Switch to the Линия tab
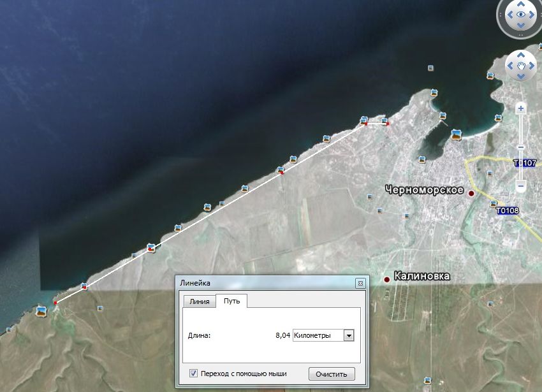 point(199,301)
